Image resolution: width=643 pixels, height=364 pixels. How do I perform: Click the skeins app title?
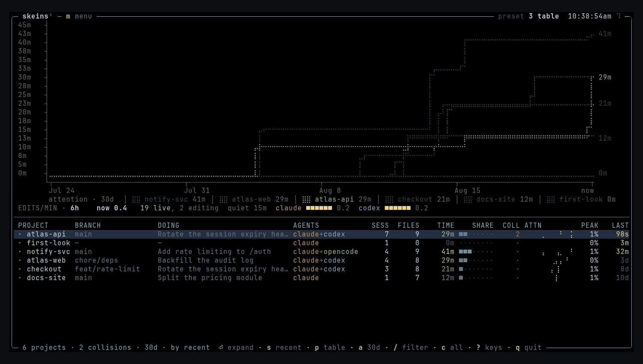(x=36, y=16)
